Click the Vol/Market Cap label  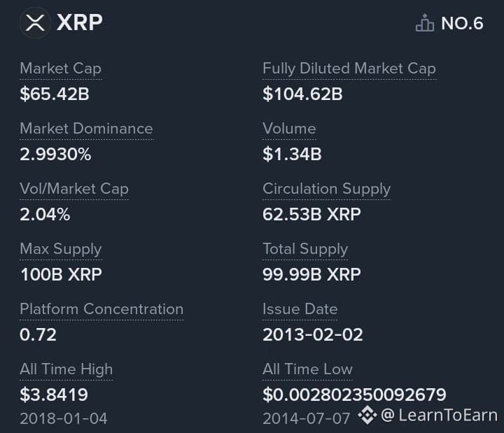click(x=74, y=189)
